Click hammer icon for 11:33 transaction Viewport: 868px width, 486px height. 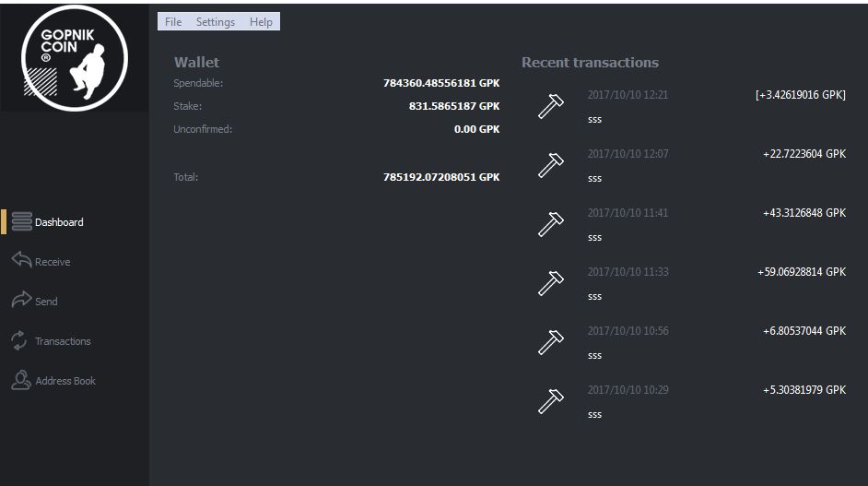click(551, 283)
